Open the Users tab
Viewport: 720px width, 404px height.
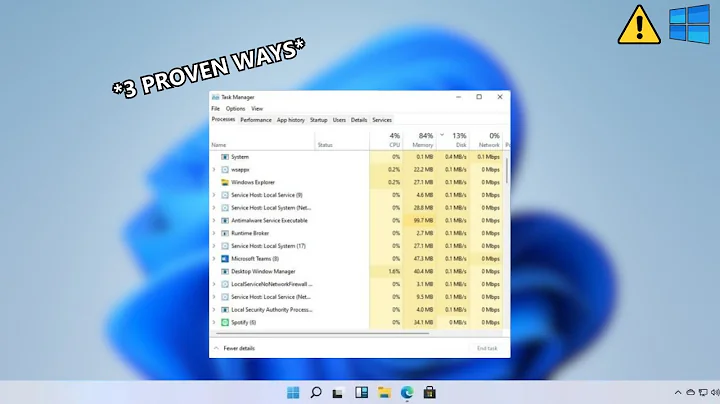339,120
